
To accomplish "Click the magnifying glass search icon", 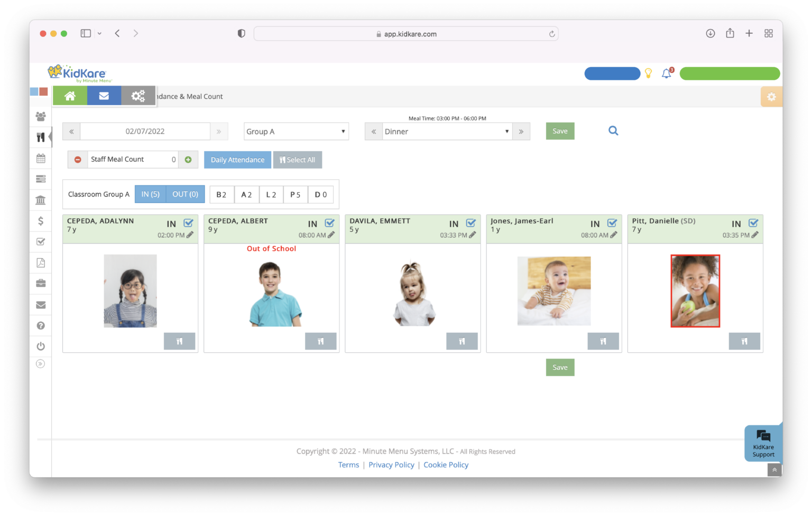I will click(x=613, y=131).
